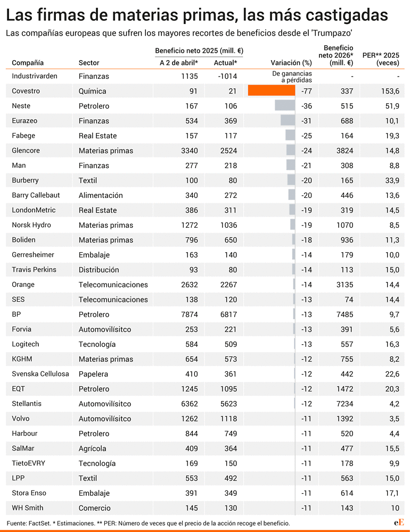Screen dimensions: 410x532
Task: Click the Actual* column header
Action: (x=226, y=63)
